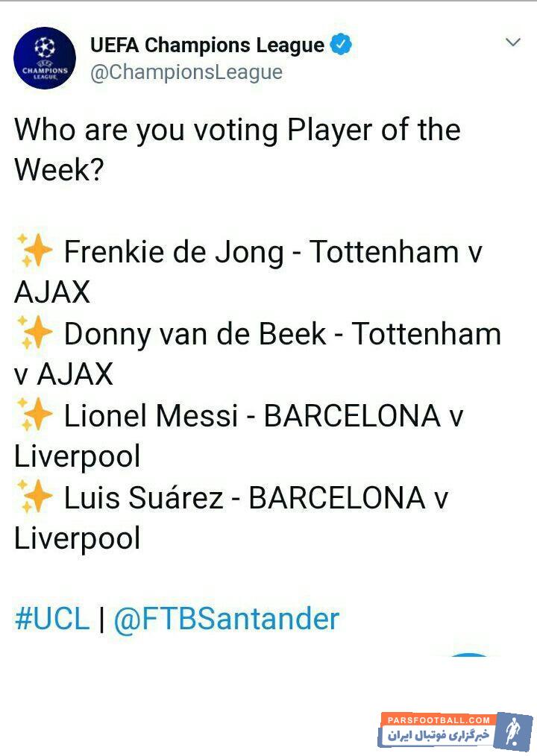Click the sparkle emoji beside Frenkie de Jong
The height and width of the screenshot is (756, 537).
tap(34, 252)
